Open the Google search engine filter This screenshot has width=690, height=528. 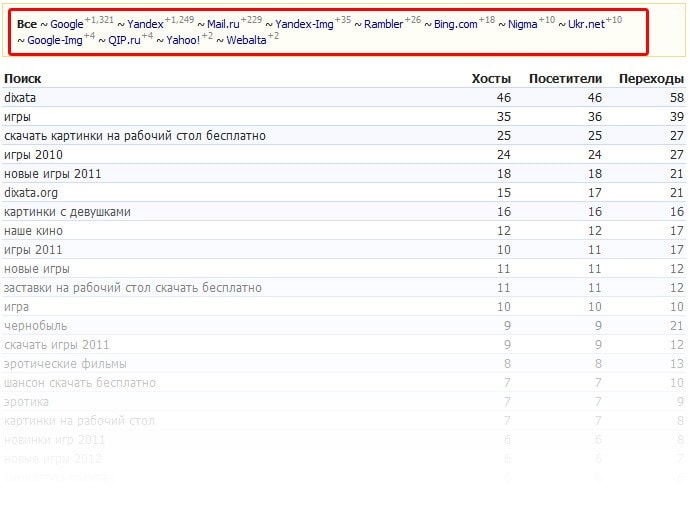(67, 24)
